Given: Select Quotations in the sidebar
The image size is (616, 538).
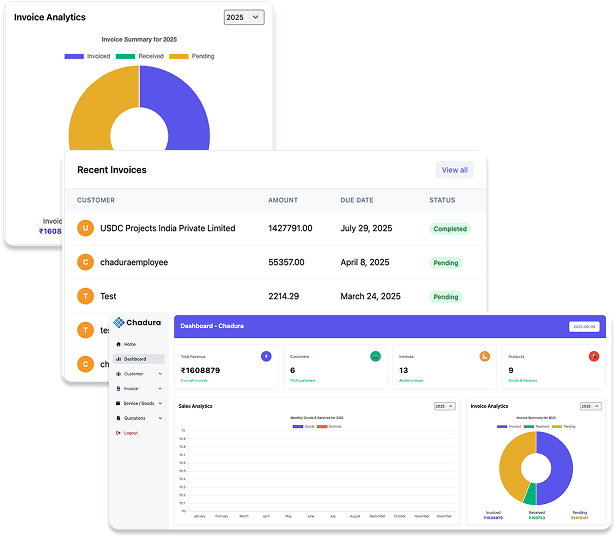Looking at the screenshot, I should click(134, 418).
